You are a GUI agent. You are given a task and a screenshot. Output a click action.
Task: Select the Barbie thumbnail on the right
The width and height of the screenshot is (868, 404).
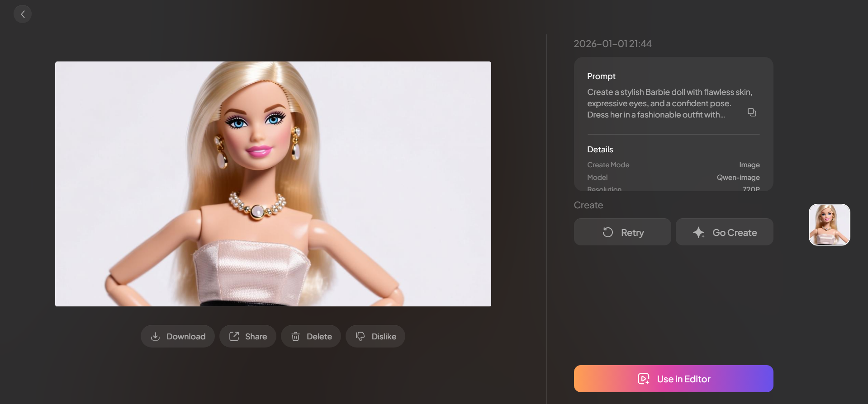coord(830,225)
